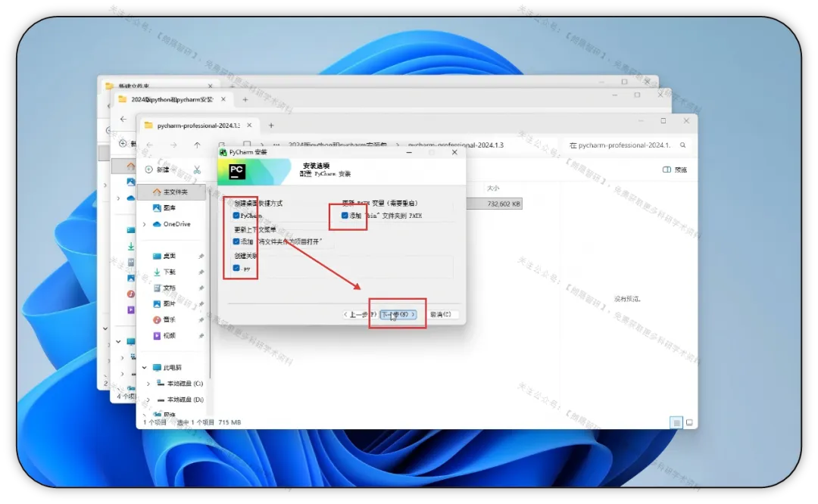The image size is (818, 504).
Task: Open the 音乐 music quick access folder
Action: click(x=164, y=319)
